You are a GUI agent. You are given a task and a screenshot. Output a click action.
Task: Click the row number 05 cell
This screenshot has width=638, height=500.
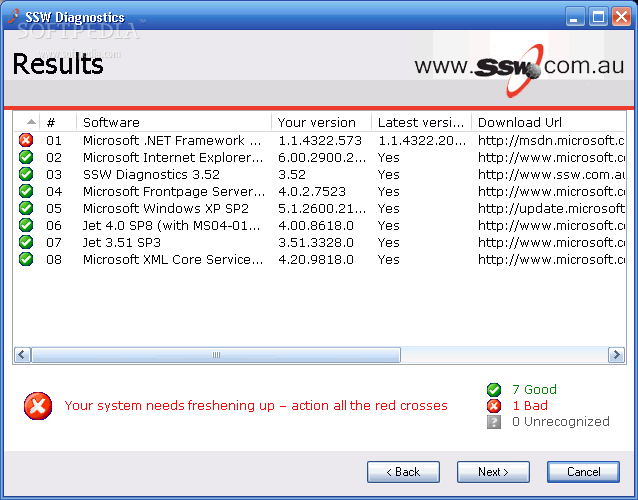tap(54, 209)
